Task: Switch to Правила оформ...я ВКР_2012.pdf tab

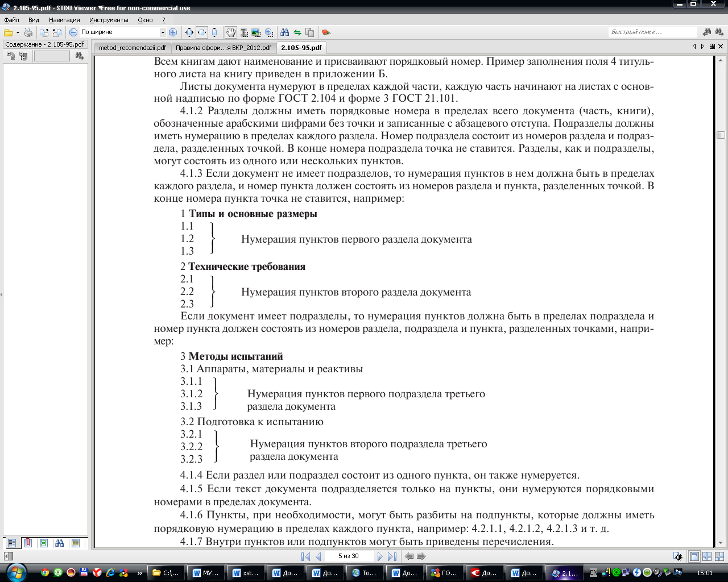Action: pyautogui.click(x=224, y=48)
